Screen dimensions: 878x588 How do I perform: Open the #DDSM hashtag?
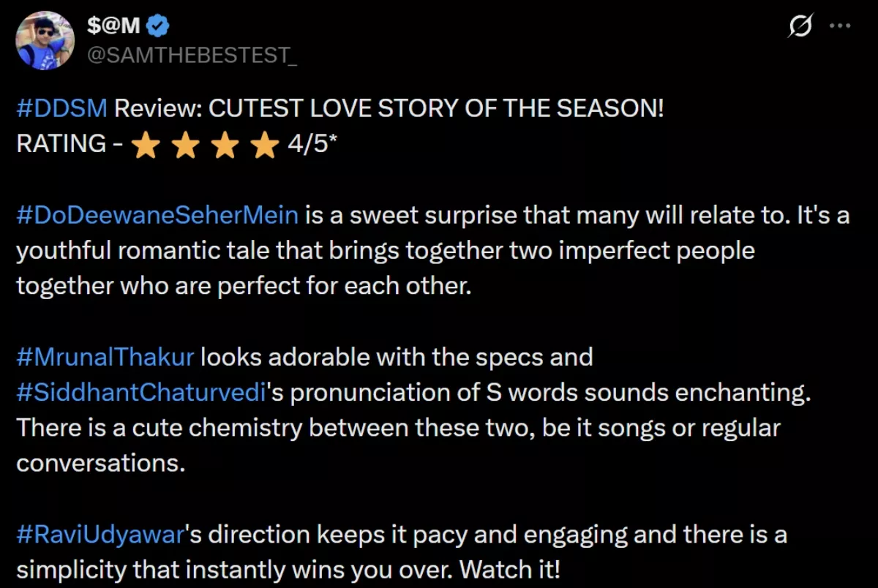click(x=62, y=109)
